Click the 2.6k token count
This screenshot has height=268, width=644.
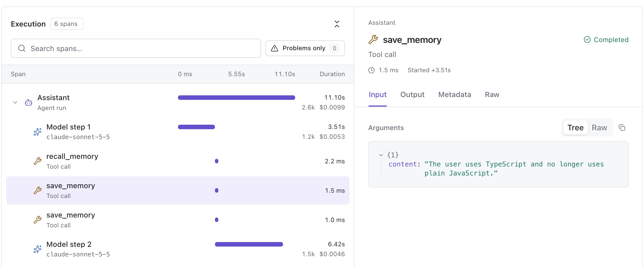[x=308, y=107]
